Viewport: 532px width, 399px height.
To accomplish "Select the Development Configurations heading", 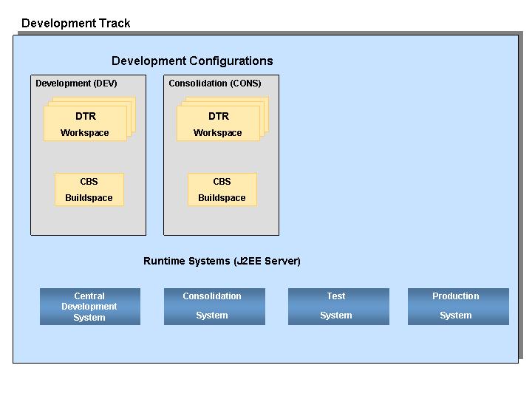I will [x=192, y=61].
